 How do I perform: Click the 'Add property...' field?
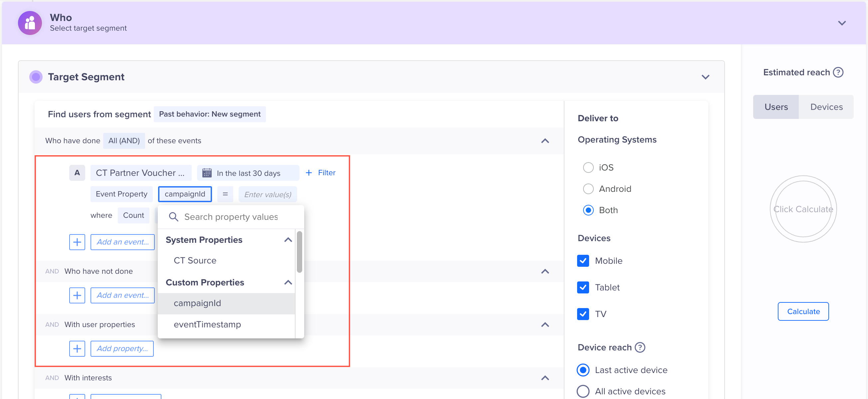pyautogui.click(x=122, y=348)
